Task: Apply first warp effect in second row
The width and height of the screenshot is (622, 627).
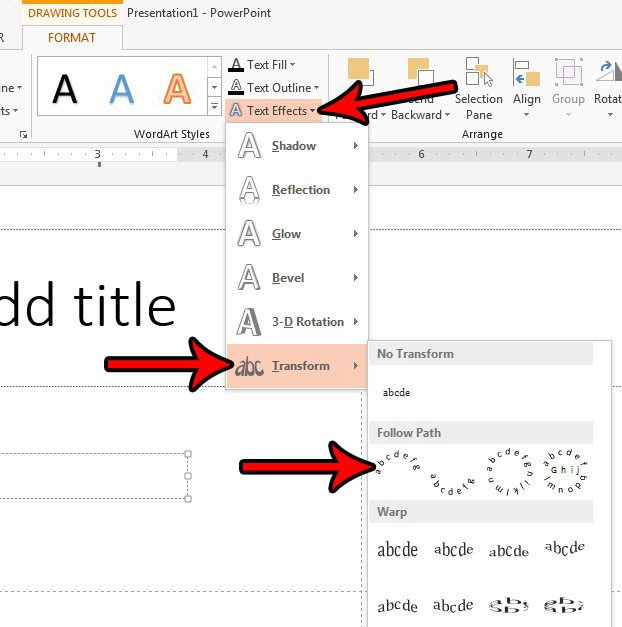Action: pyautogui.click(x=398, y=606)
